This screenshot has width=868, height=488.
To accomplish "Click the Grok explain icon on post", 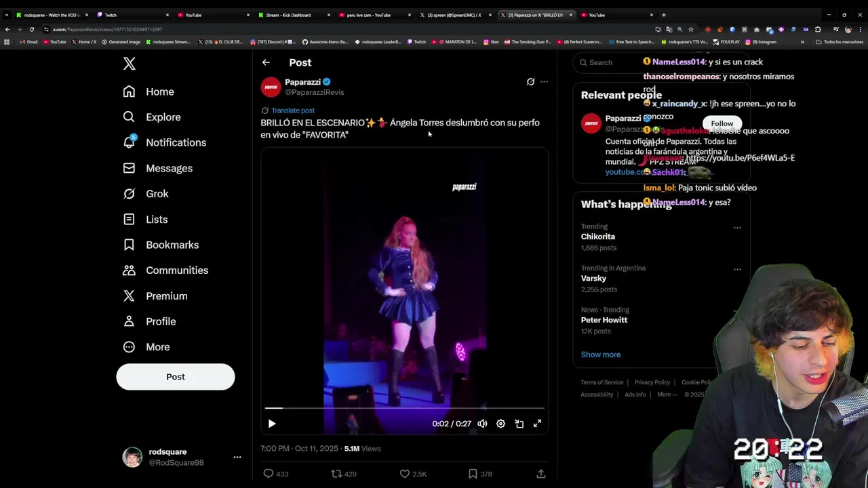I will pos(530,82).
